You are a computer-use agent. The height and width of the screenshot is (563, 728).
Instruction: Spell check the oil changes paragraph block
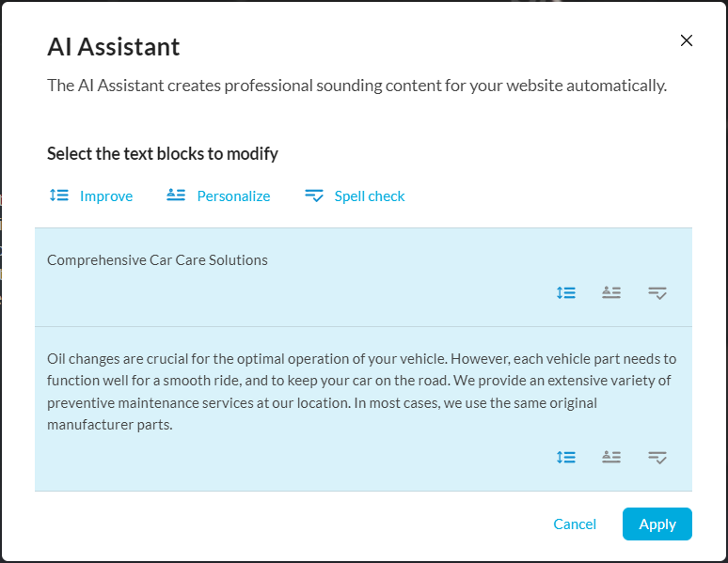pos(657,458)
